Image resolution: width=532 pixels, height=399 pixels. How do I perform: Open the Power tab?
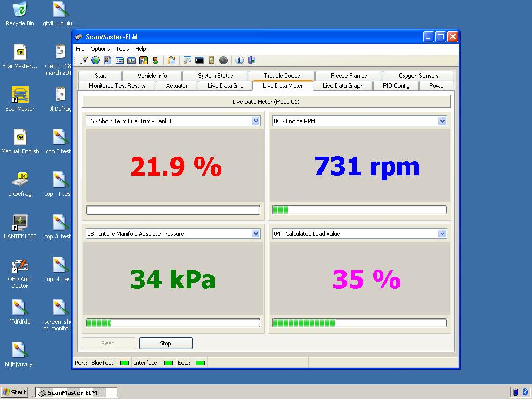[436, 86]
